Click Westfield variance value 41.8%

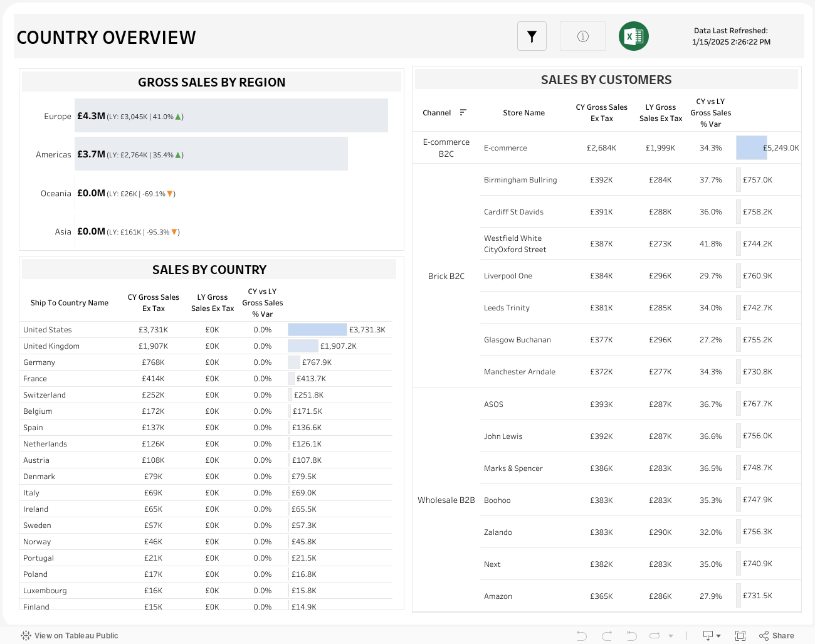pos(711,244)
